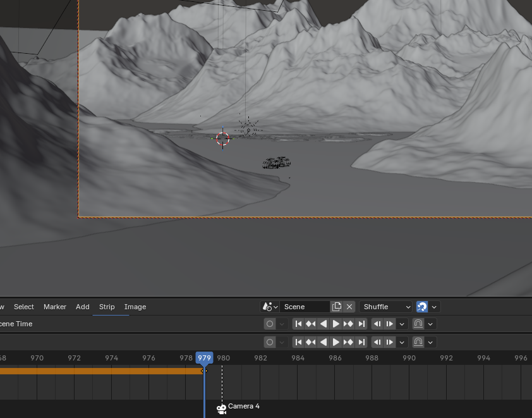The height and width of the screenshot is (418, 532).
Task: Open the Image menu
Action: tap(135, 307)
